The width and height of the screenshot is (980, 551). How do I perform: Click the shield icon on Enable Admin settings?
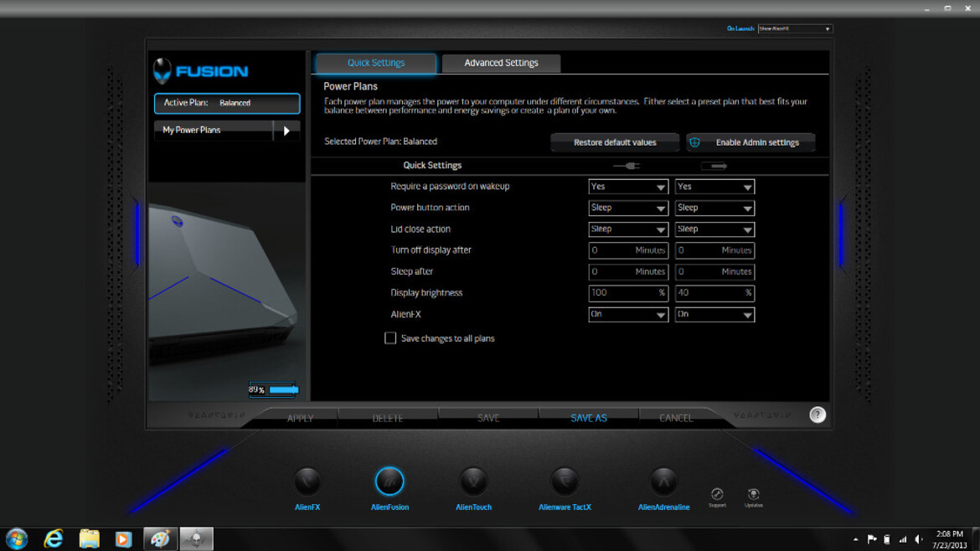point(694,142)
